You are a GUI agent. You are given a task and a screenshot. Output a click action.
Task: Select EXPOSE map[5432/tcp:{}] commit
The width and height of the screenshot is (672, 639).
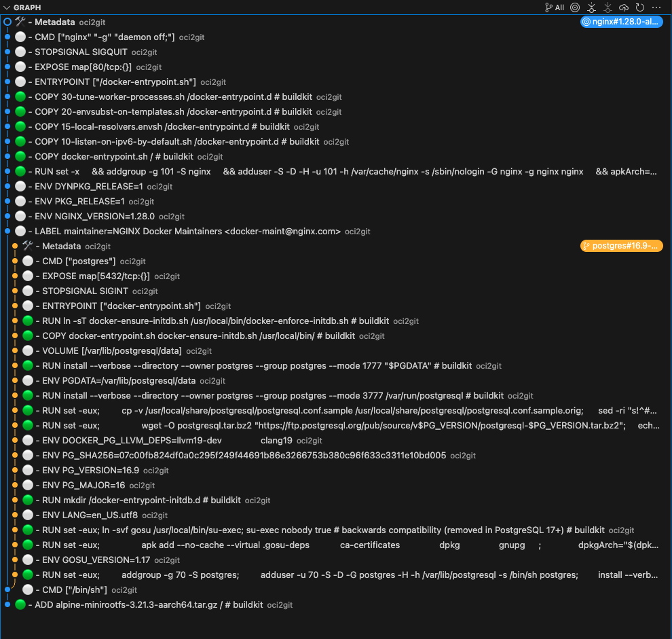[x=336, y=276]
